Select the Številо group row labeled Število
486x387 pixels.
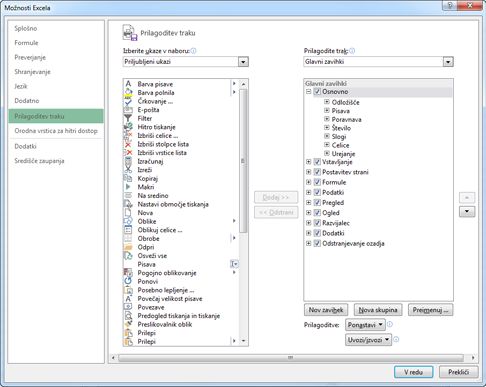click(341, 128)
